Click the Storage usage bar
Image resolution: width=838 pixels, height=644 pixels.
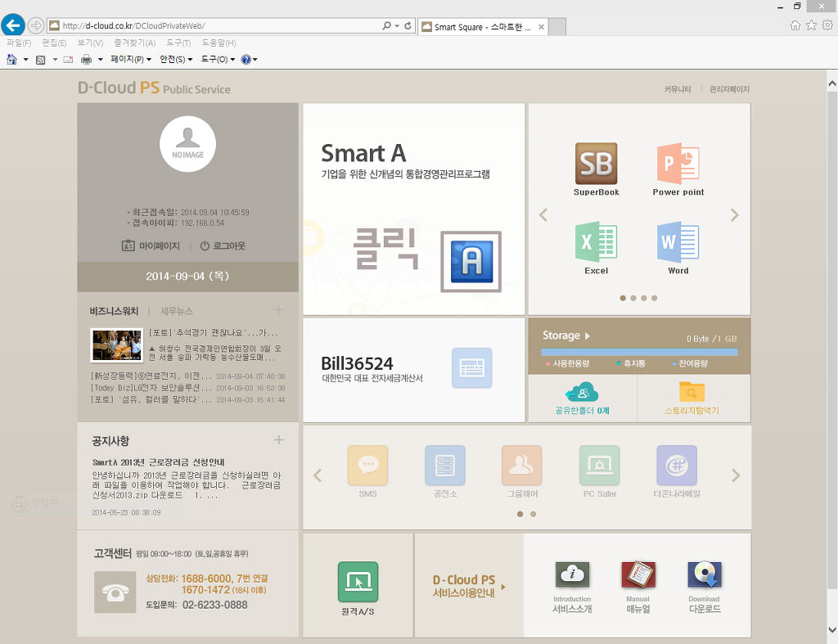(x=638, y=352)
